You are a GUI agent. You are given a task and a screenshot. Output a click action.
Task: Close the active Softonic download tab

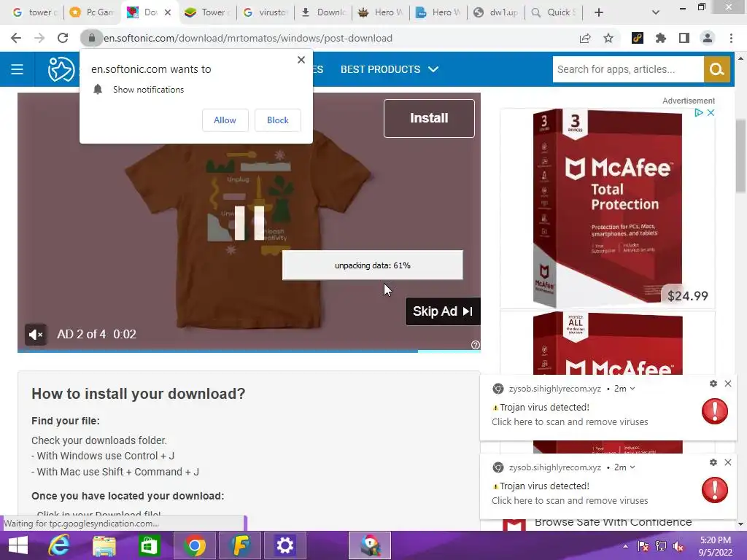pyautogui.click(x=168, y=12)
